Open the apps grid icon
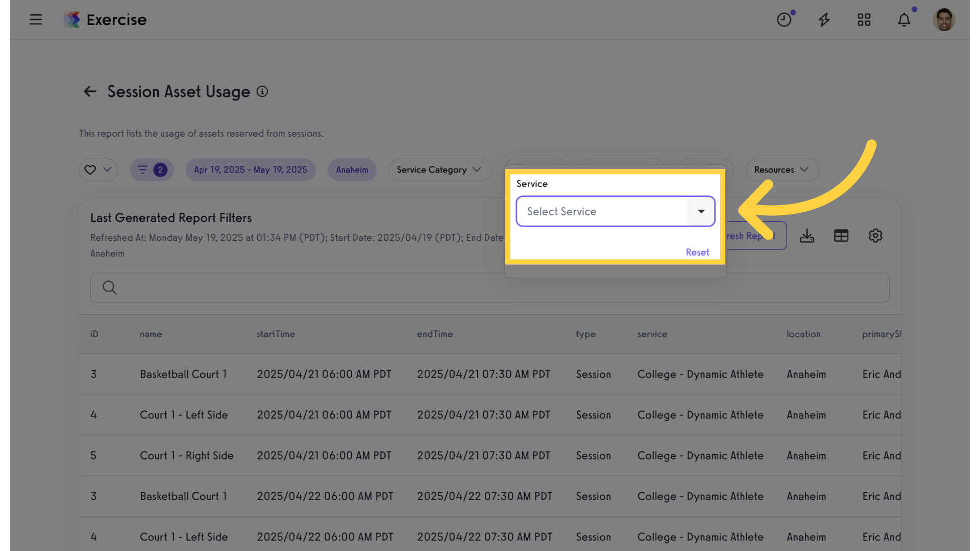This screenshot has width=980, height=551. (864, 20)
